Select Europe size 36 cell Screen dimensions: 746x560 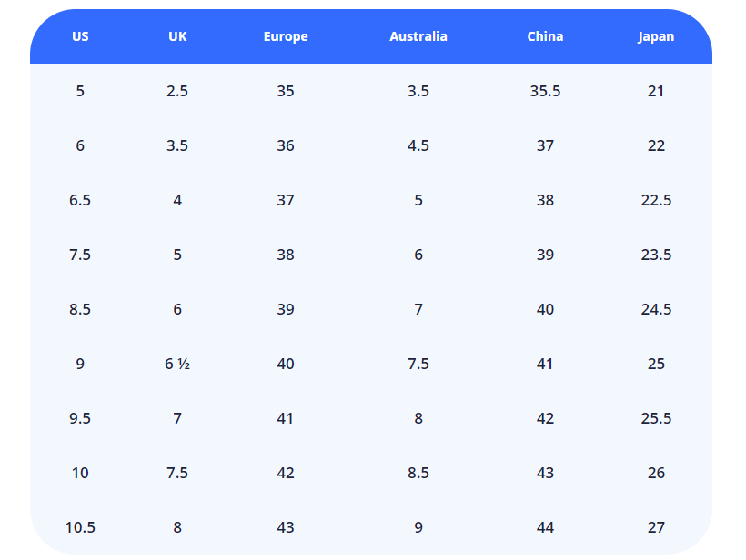pos(286,145)
